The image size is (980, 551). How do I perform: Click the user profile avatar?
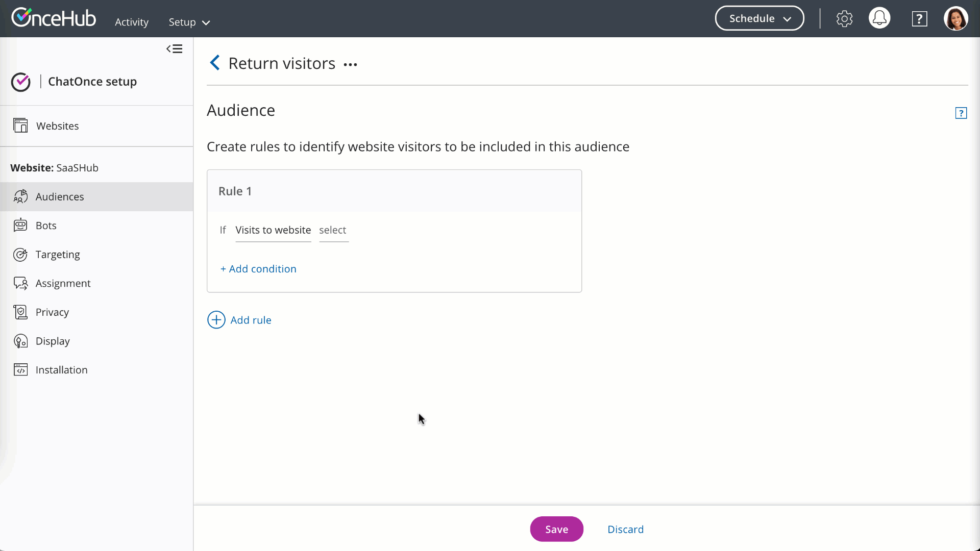coord(955,19)
